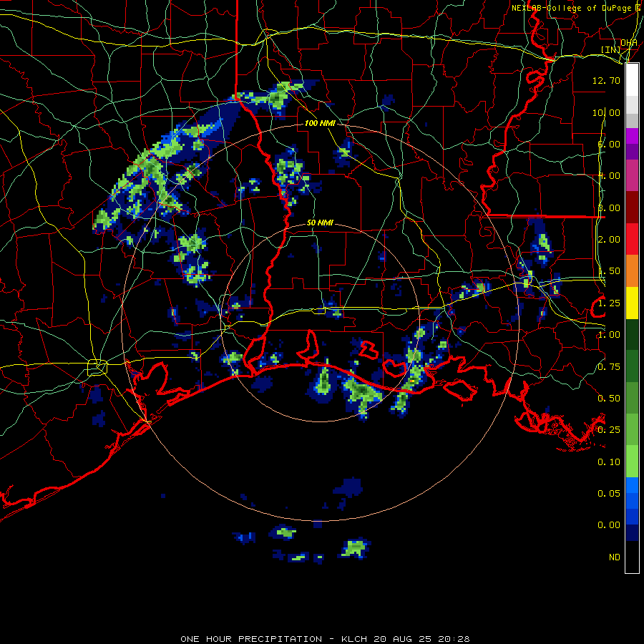Click the [IN] units label

point(611,50)
